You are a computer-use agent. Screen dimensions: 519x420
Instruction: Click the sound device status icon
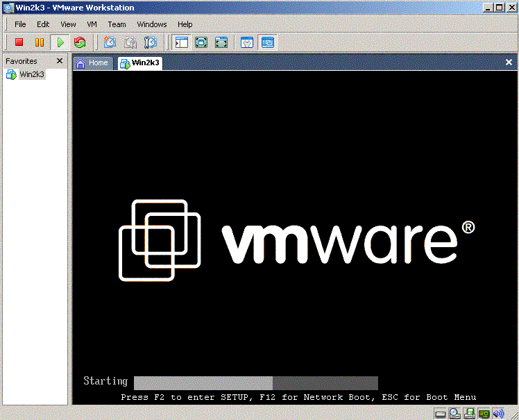tap(498, 413)
